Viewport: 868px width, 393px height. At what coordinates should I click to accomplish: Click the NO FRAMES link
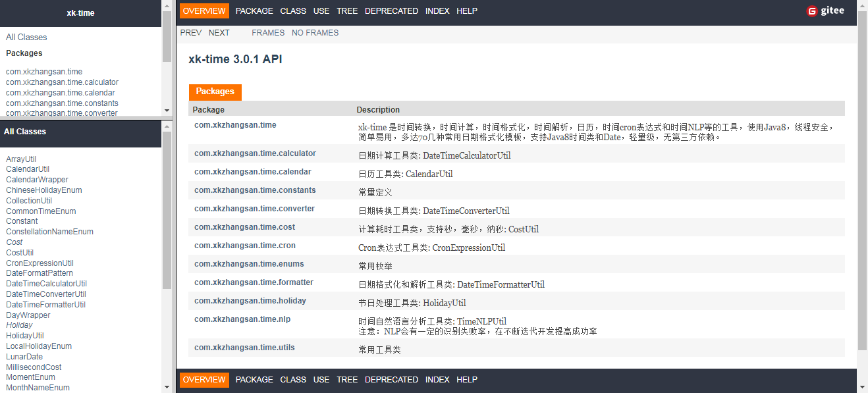click(x=315, y=32)
